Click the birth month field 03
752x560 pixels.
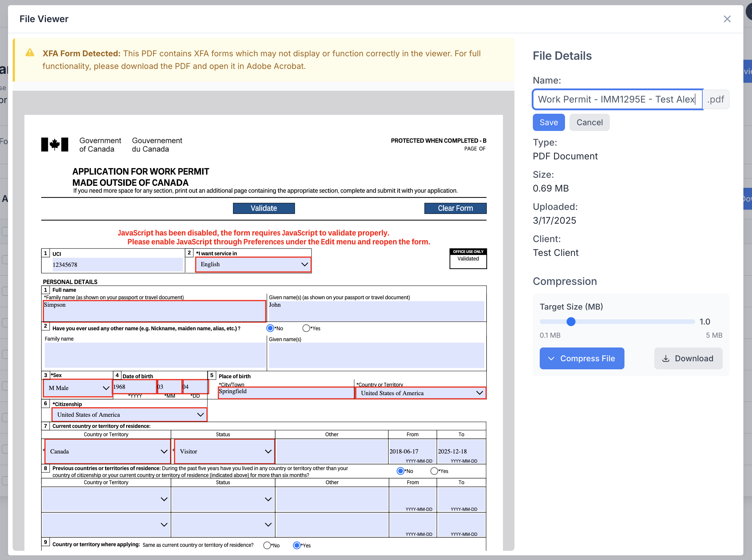(x=169, y=387)
